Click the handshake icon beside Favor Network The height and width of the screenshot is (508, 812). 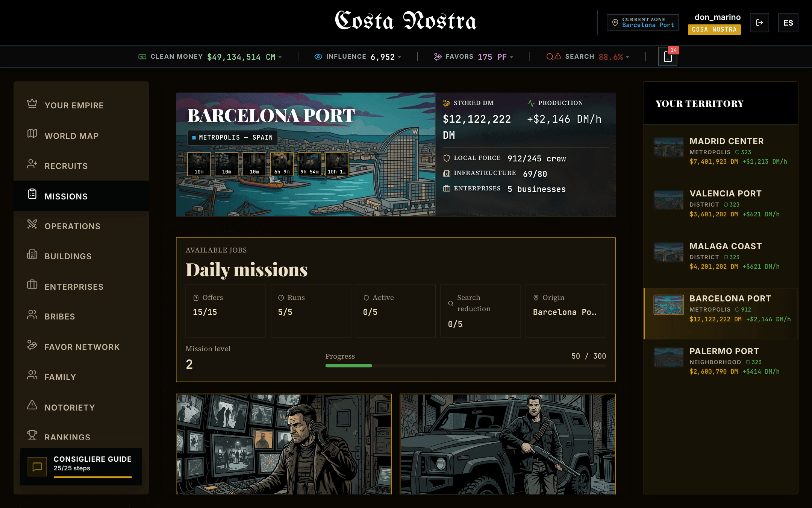click(32, 345)
